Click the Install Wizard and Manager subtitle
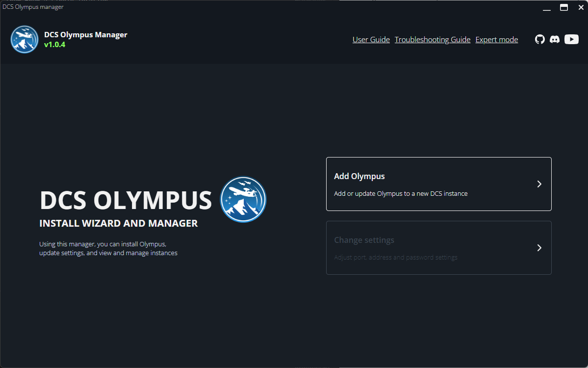This screenshot has width=588, height=368. coord(118,224)
